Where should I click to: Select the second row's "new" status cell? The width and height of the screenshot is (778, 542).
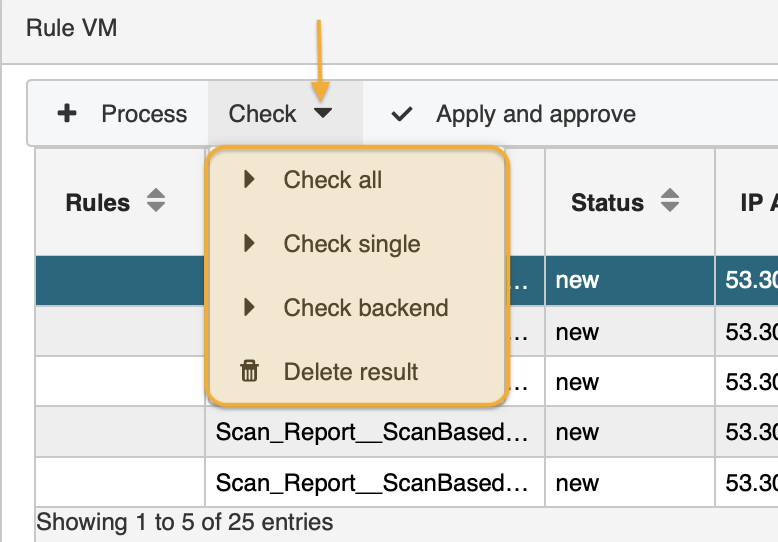point(577,331)
